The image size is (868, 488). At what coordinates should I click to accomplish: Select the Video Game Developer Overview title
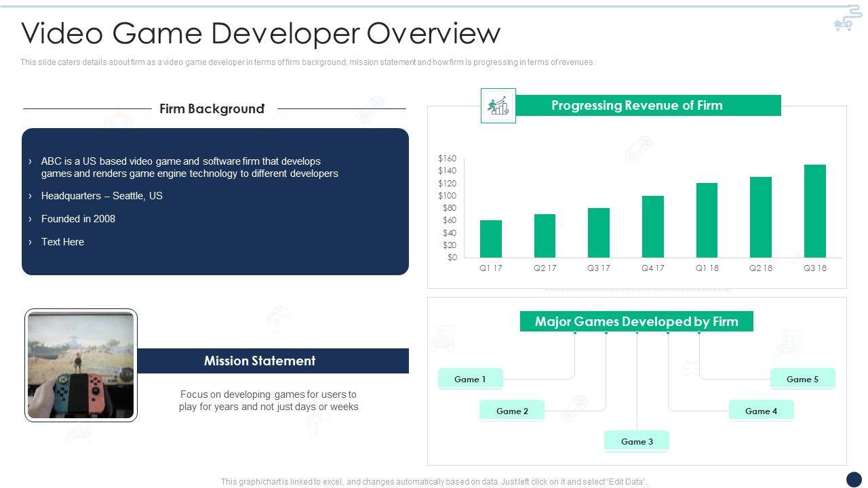(x=261, y=33)
